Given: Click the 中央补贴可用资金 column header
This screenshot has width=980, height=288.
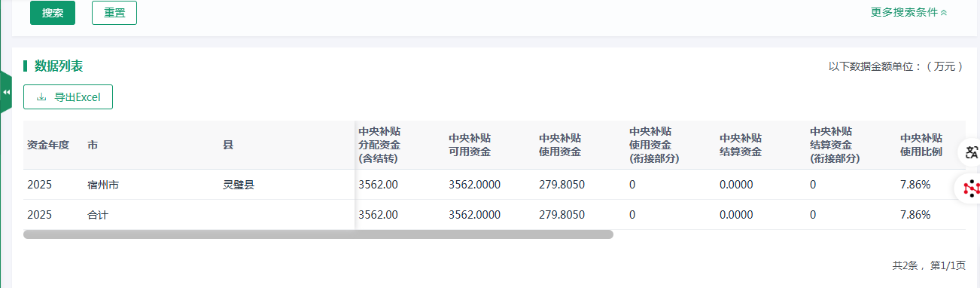Looking at the screenshot, I should coord(470,145).
